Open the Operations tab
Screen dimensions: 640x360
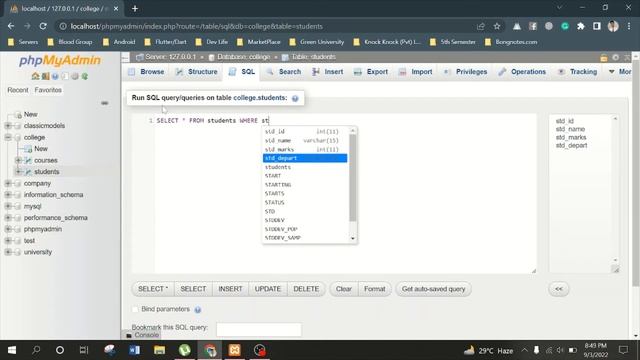[522, 71]
